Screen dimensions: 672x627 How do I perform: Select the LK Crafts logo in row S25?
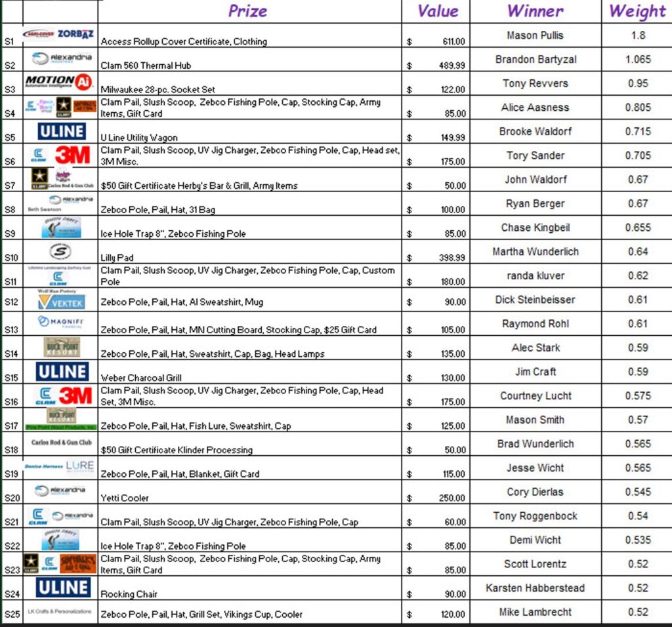point(60,611)
